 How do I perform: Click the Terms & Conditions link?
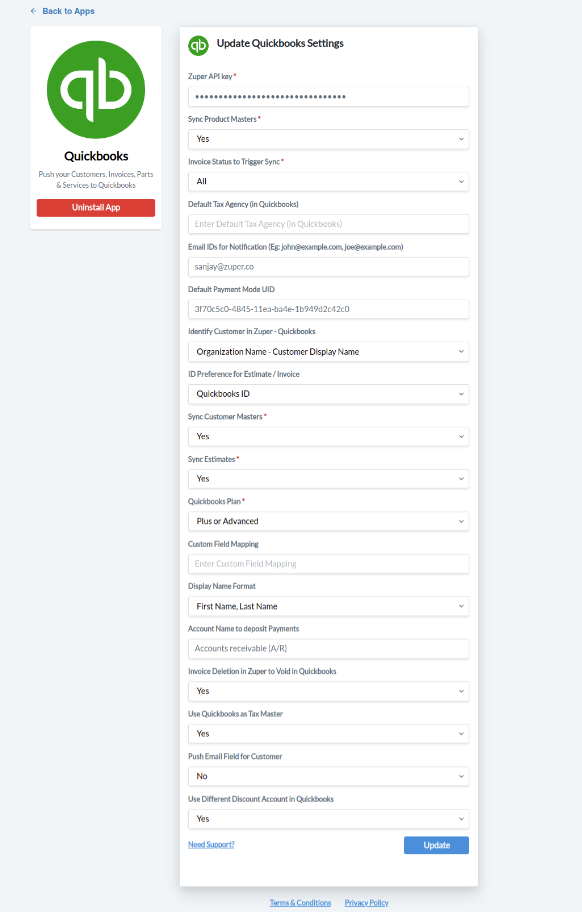(300, 902)
